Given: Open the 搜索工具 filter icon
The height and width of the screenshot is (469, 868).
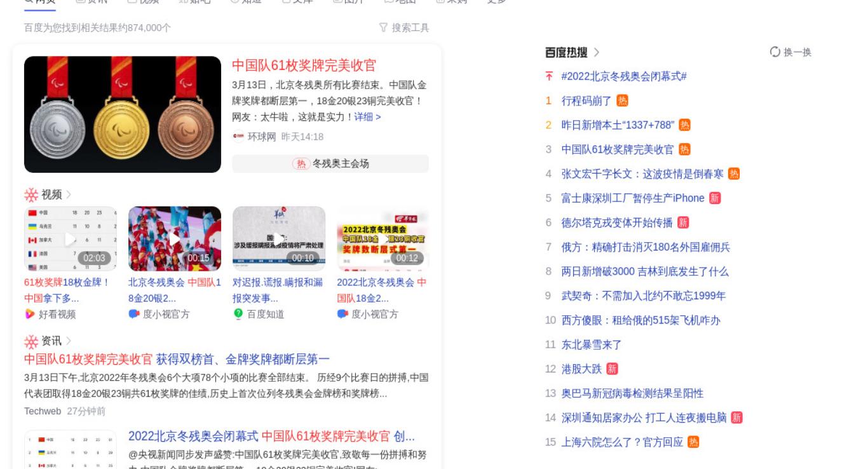Looking at the screenshot, I should (x=383, y=28).
